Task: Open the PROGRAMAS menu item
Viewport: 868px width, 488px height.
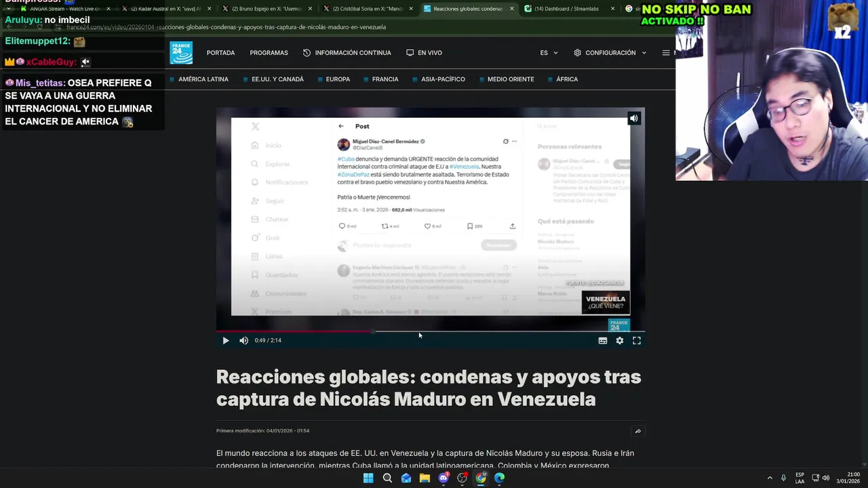Action: tap(269, 53)
